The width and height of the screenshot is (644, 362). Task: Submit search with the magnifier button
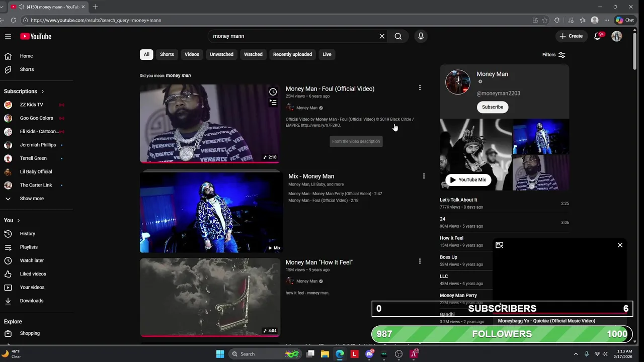(398, 36)
